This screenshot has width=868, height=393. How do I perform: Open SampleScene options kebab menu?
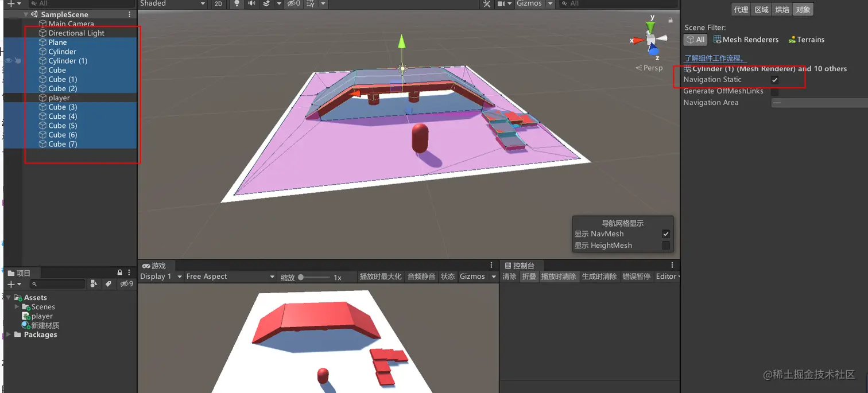click(x=129, y=14)
